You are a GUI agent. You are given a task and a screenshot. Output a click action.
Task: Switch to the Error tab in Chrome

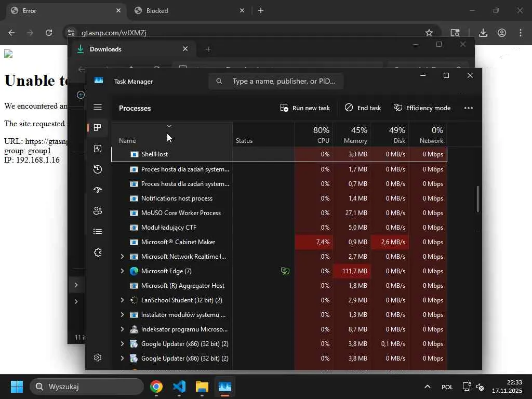[x=66, y=11]
